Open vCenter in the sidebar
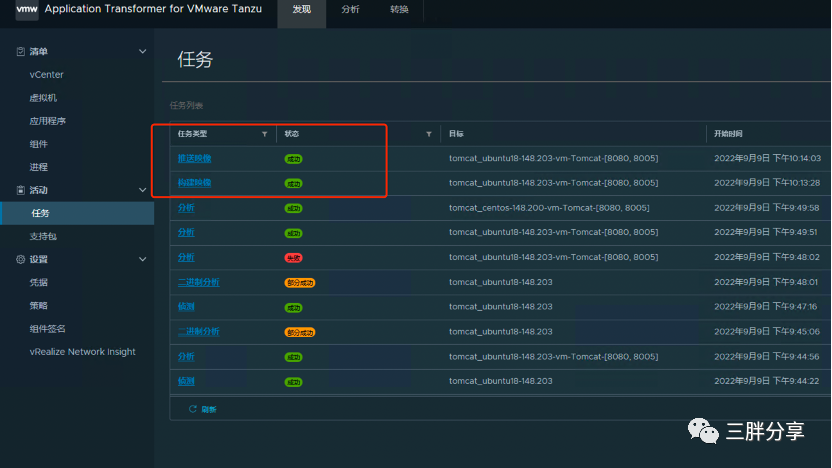The height and width of the screenshot is (468, 832). coord(47,75)
